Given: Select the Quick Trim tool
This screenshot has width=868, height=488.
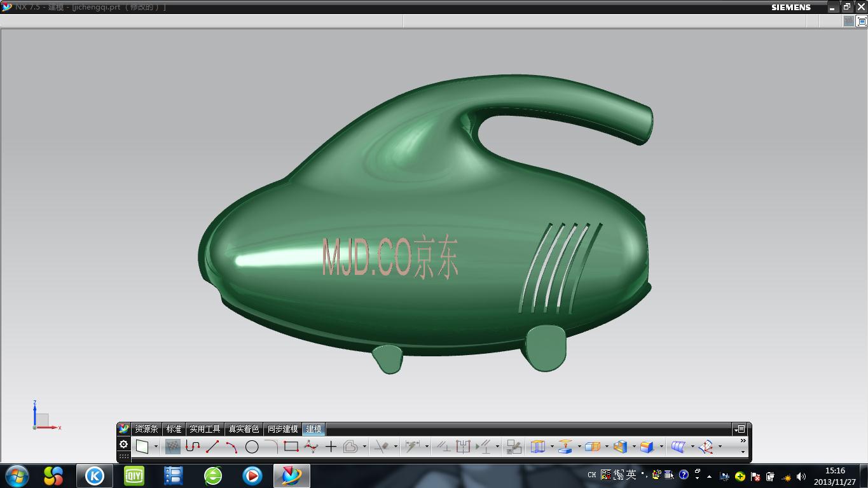Looking at the screenshot, I should tap(382, 447).
